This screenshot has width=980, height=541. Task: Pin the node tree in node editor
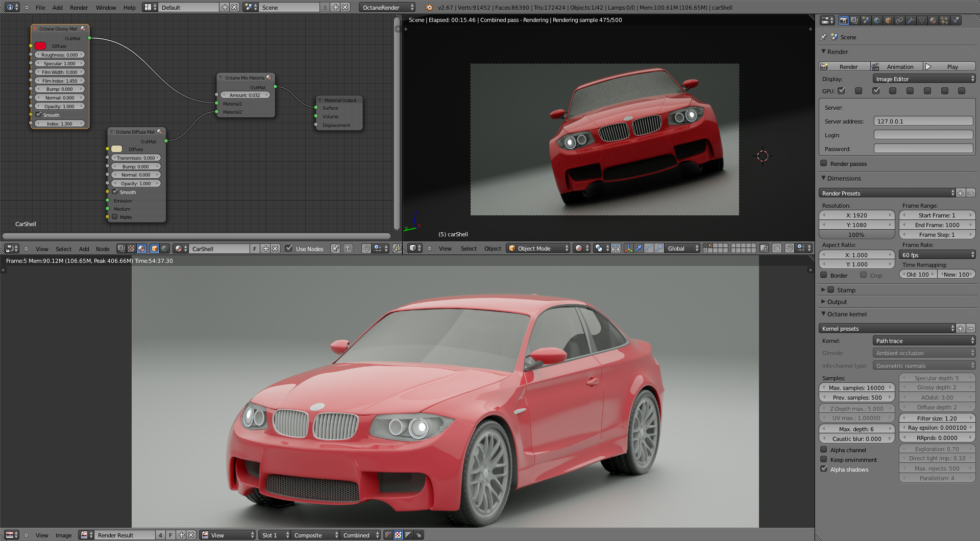click(335, 249)
